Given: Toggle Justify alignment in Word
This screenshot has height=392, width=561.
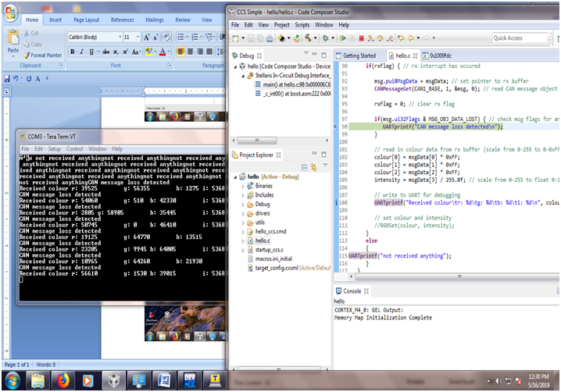Looking at the screenshot, I should [209, 52].
